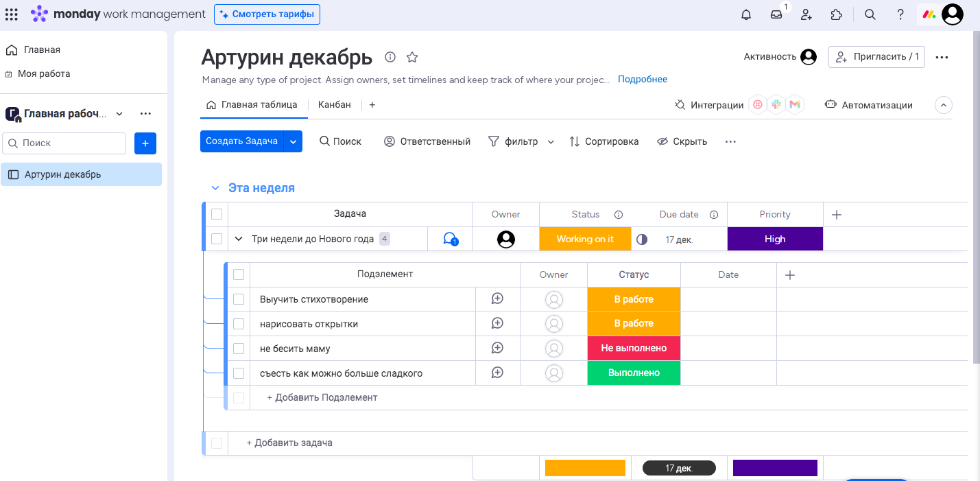
Task: Check the row checkbox for не бесить маму
Action: click(x=238, y=348)
